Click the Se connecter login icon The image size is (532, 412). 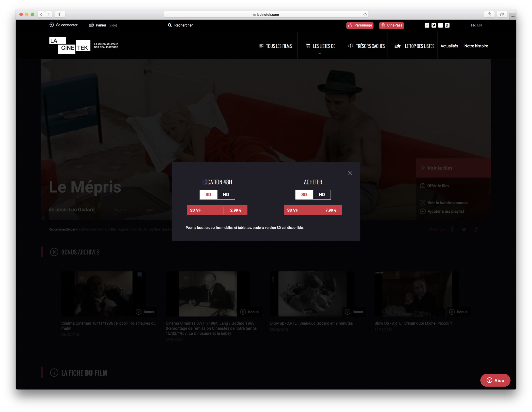click(x=51, y=25)
